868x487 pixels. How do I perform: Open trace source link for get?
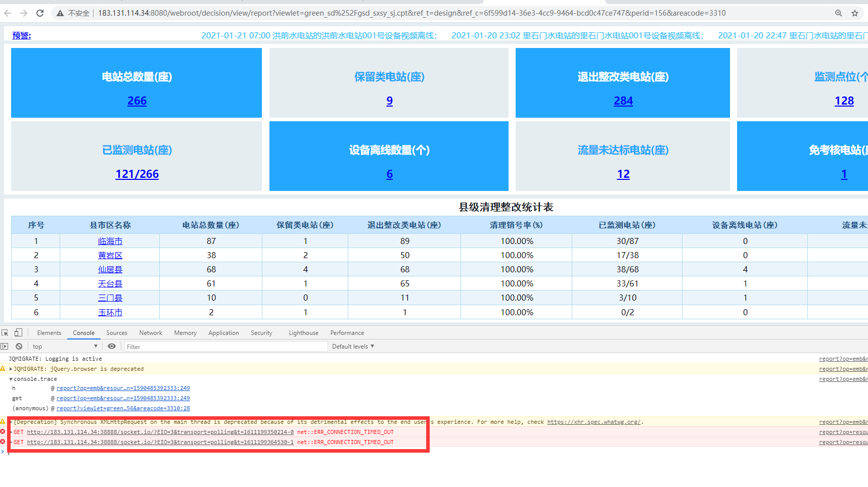pos(123,398)
